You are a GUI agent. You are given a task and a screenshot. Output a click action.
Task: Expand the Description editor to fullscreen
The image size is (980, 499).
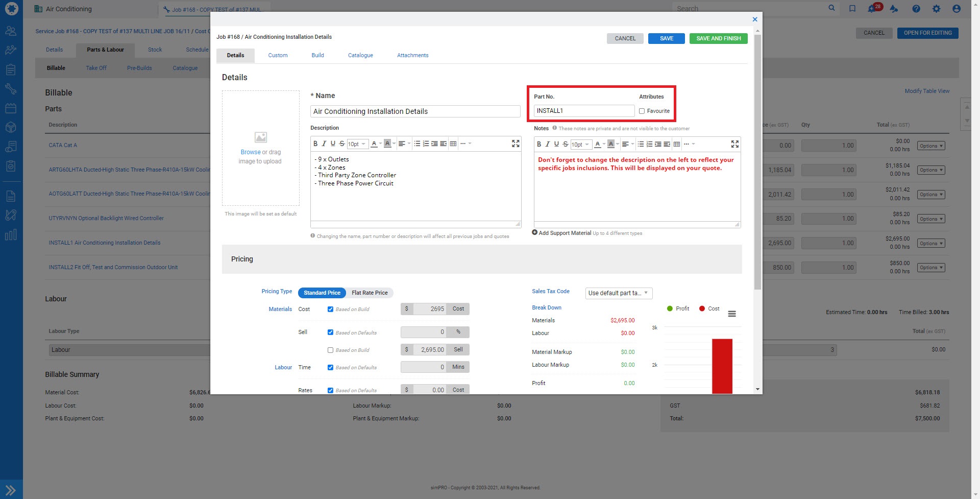tap(516, 144)
